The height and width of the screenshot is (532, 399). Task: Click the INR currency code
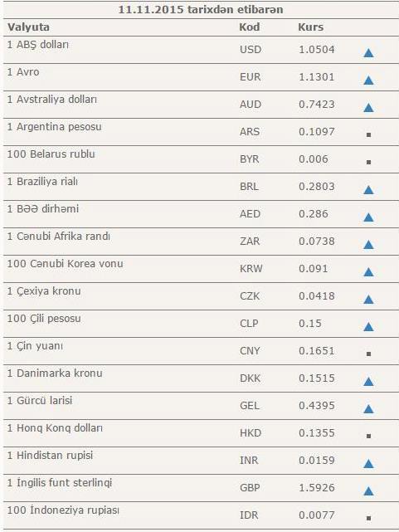[249, 461]
